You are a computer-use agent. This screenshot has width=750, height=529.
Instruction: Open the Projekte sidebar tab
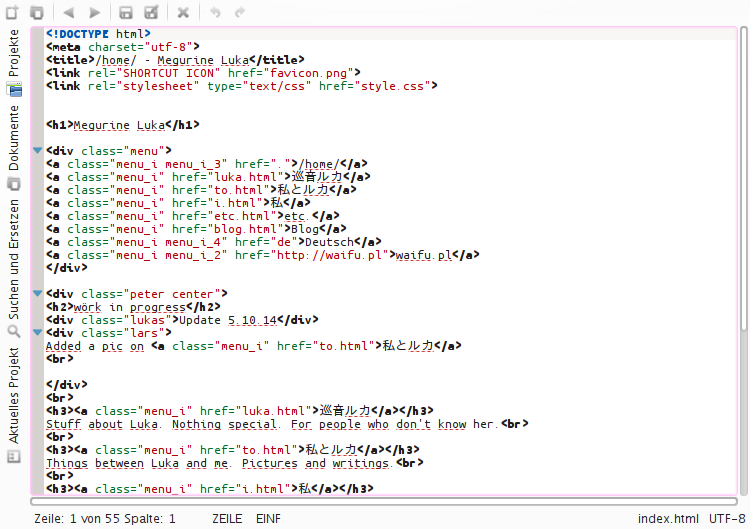[14, 62]
